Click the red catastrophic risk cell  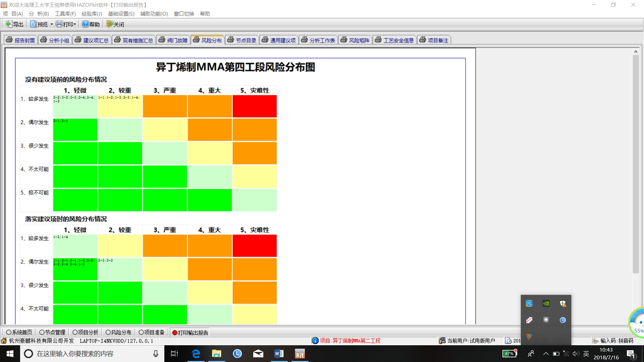pos(255,106)
